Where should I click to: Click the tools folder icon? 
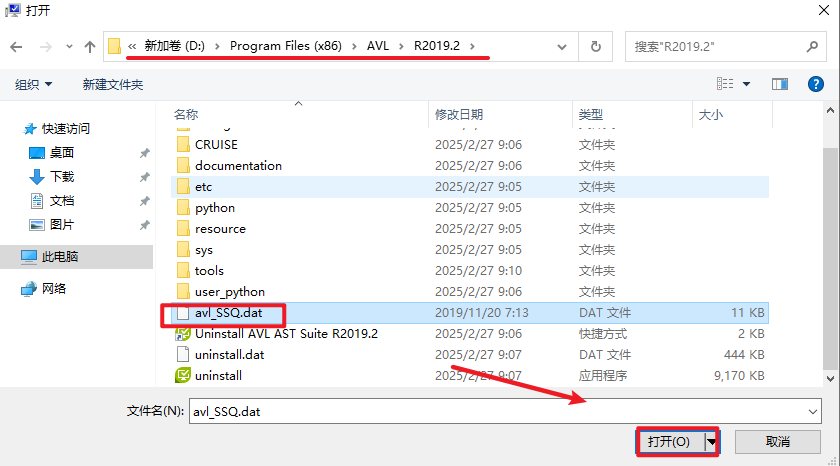pos(183,270)
